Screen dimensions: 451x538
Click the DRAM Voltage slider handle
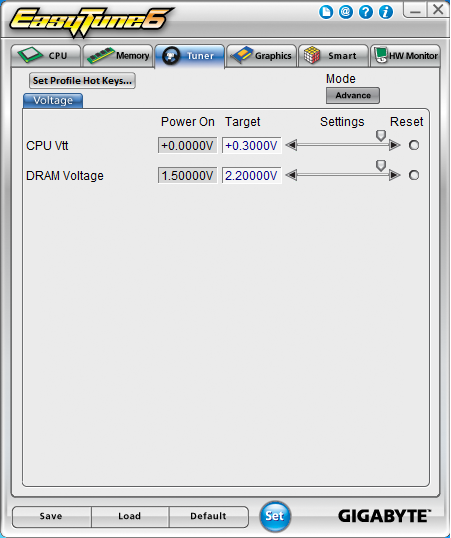click(381, 165)
